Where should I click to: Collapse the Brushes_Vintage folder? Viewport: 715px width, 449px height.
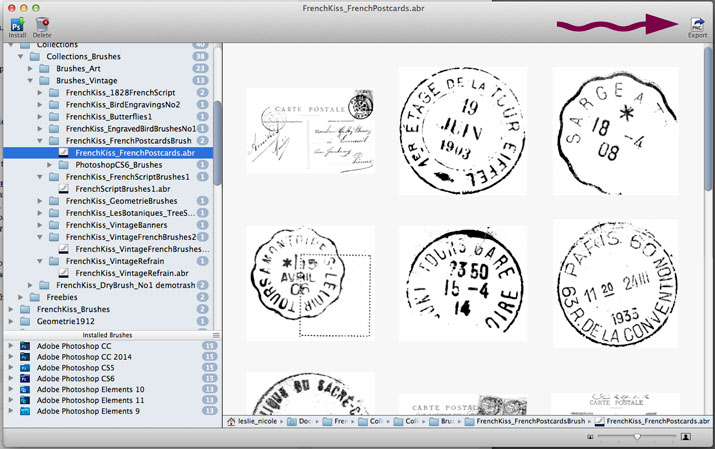[30, 81]
